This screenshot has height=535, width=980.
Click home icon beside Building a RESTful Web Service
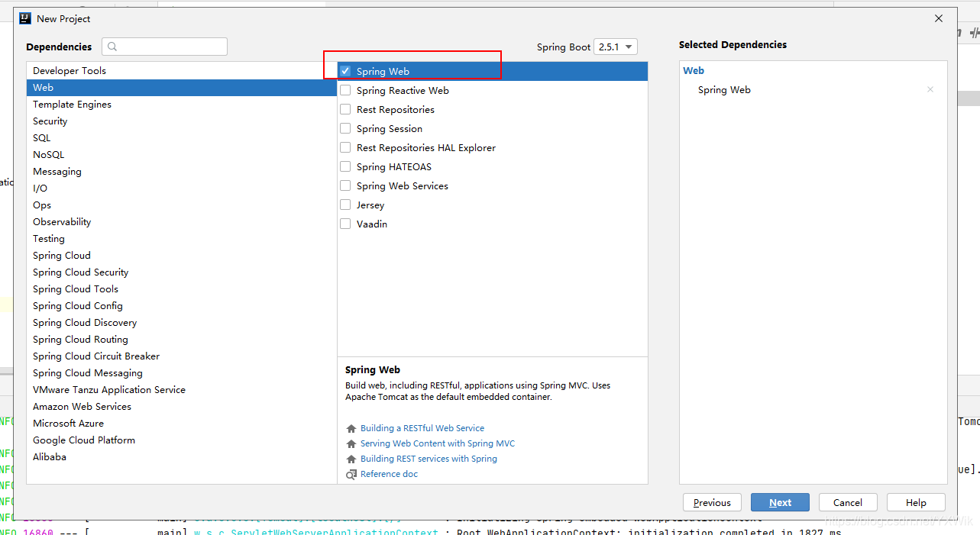click(x=351, y=429)
